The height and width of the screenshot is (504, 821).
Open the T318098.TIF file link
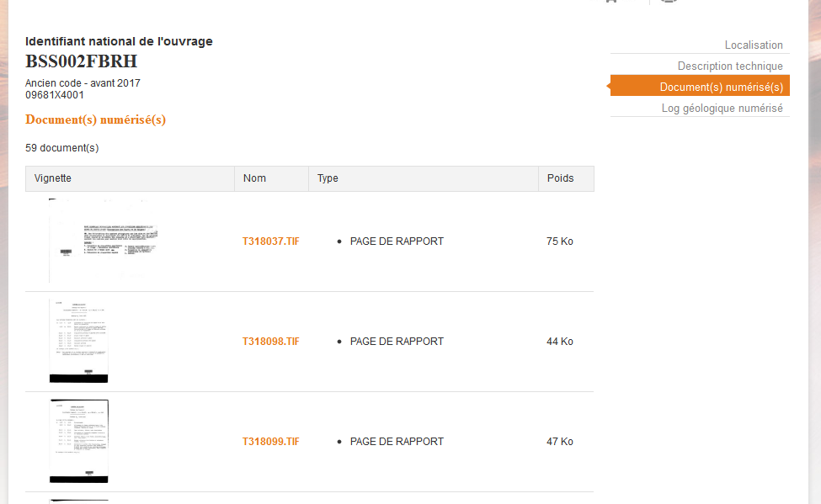coord(270,342)
